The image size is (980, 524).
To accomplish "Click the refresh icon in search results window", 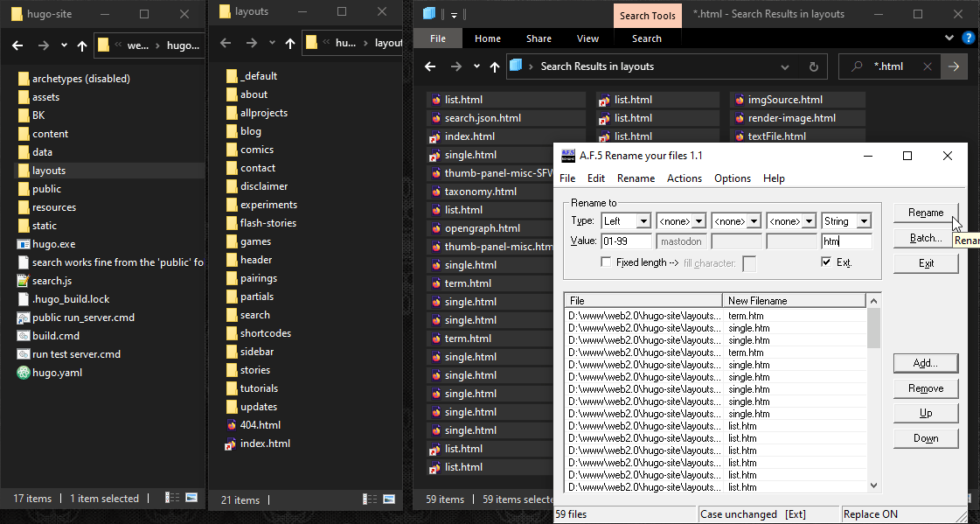I will (x=813, y=66).
